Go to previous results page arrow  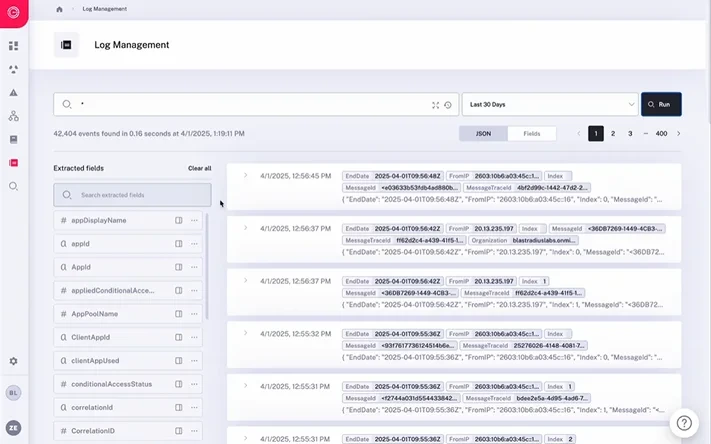pos(579,134)
